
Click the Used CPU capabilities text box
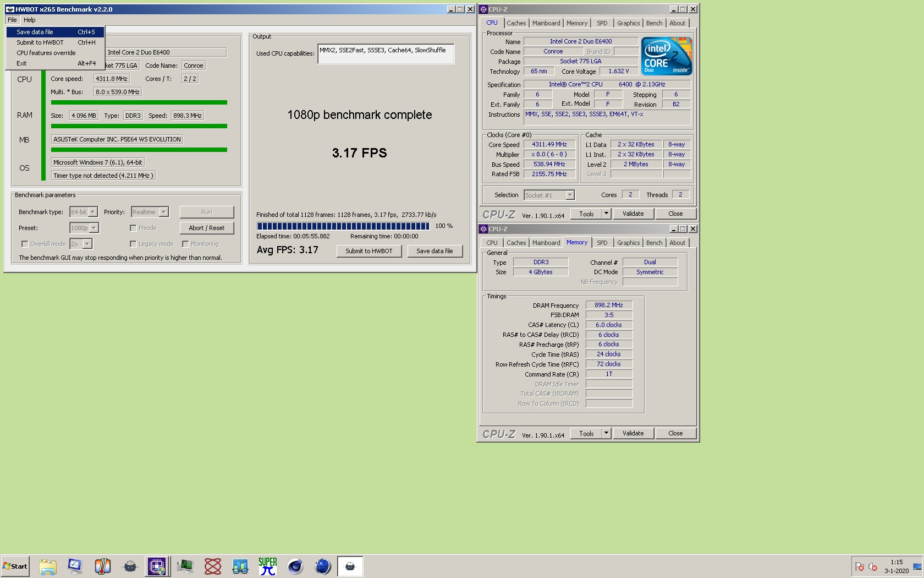point(386,54)
